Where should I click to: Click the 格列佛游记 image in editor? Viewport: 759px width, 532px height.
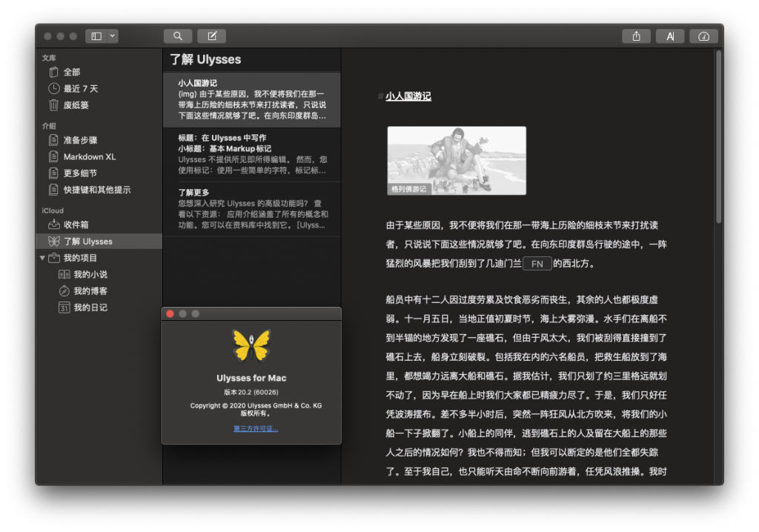[x=457, y=161]
